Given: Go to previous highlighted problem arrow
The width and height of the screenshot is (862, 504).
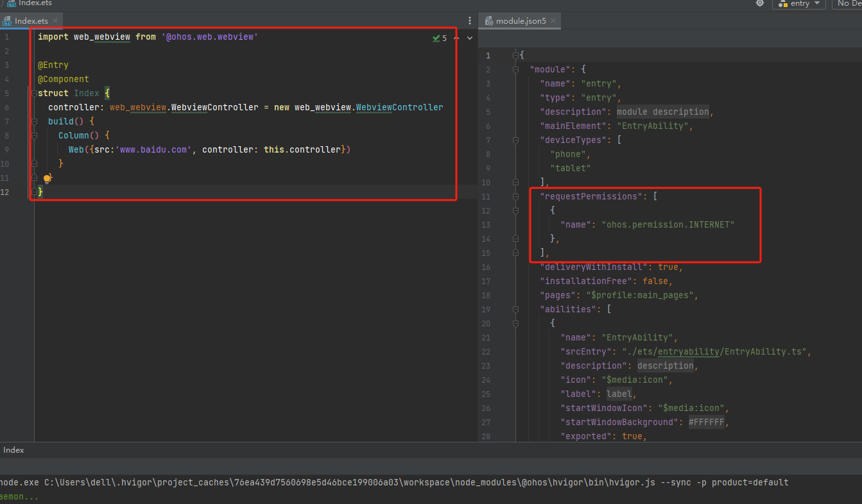Looking at the screenshot, I should 456,38.
